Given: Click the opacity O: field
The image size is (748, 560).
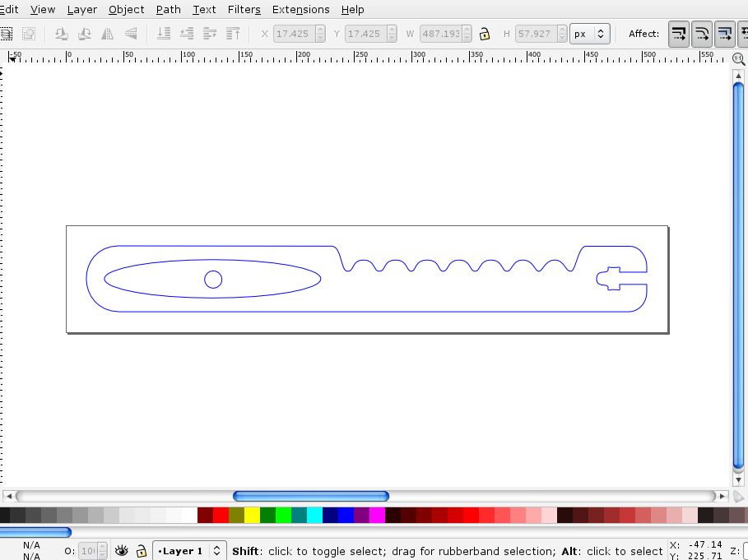Looking at the screenshot, I should [88, 551].
